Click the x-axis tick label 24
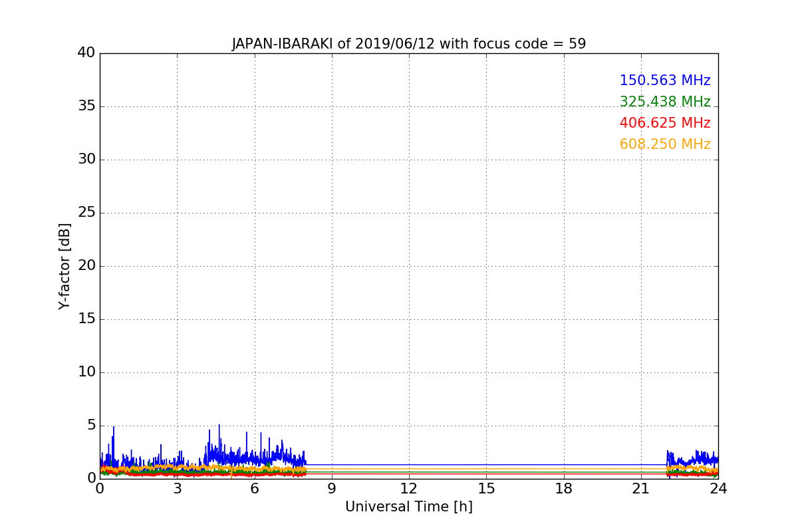The width and height of the screenshot is (798, 532). click(718, 488)
